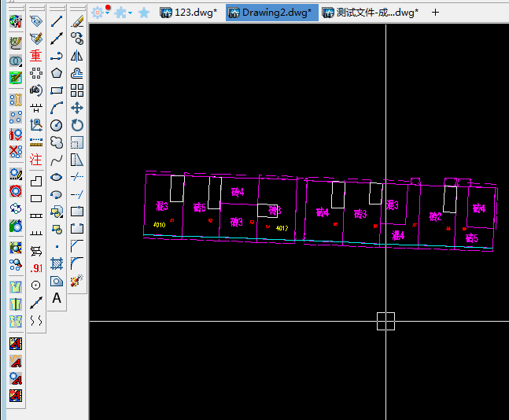Select the Erase tool

click(77, 21)
